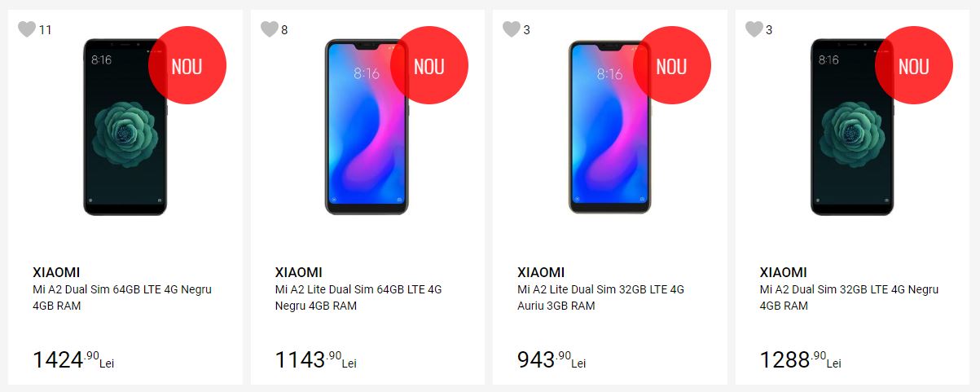Click the 1424.90 Lei price

[73, 359]
